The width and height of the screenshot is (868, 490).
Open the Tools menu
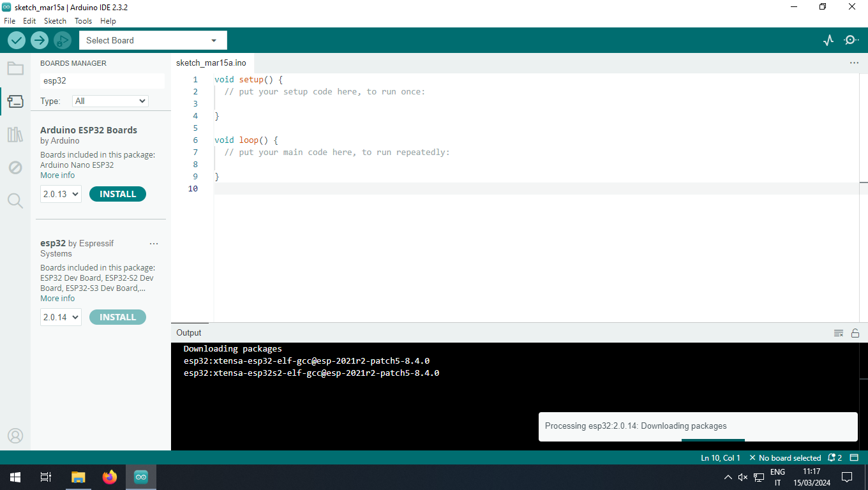(x=84, y=21)
